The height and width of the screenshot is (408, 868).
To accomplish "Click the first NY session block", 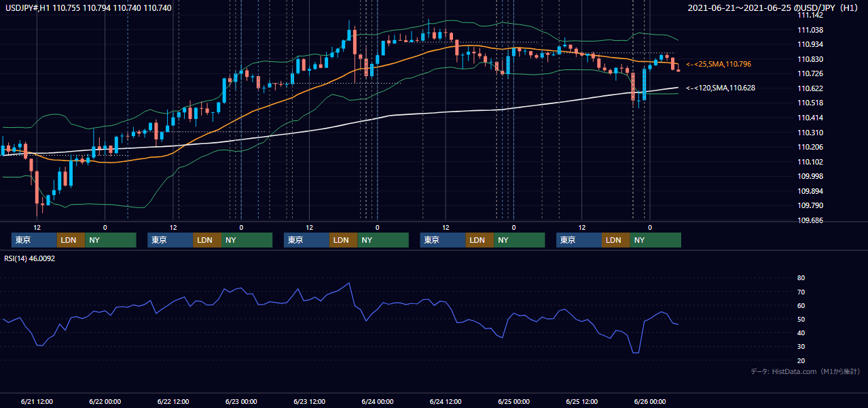I will (111, 240).
